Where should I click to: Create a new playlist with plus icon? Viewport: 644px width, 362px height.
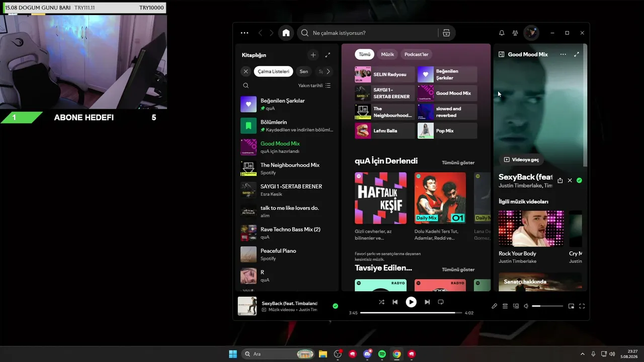(313, 55)
